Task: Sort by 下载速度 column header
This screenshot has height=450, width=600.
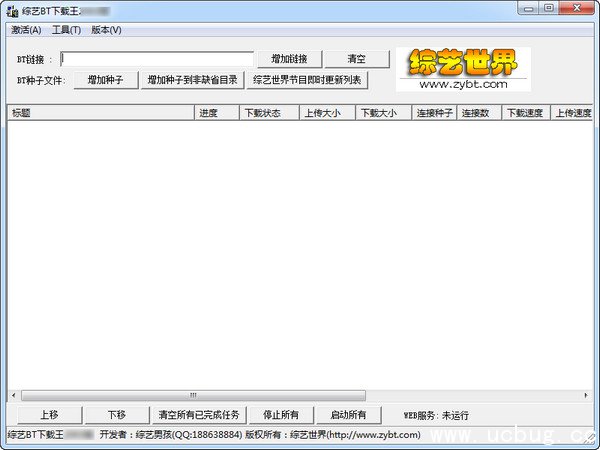Action: point(526,113)
